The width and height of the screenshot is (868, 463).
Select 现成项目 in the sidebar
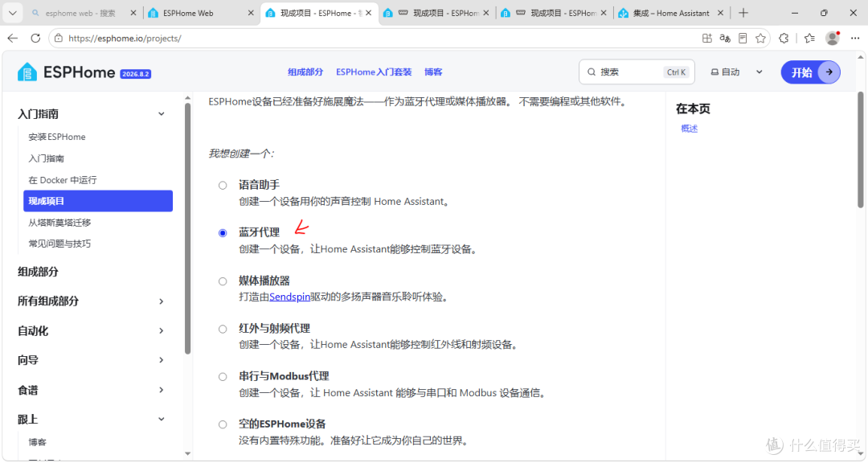point(98,201)
